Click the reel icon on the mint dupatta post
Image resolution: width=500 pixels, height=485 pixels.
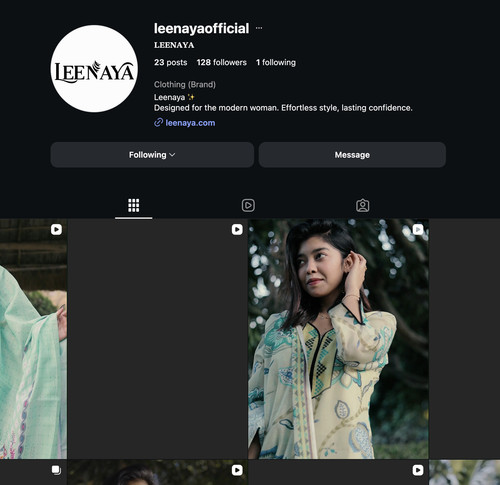coord(56,229)
